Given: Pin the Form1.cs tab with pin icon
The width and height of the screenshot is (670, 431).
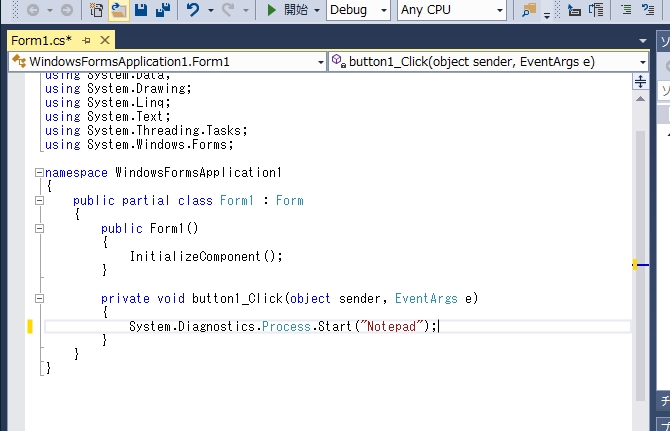Looking at the screenshot, I should tap(87, 41).
